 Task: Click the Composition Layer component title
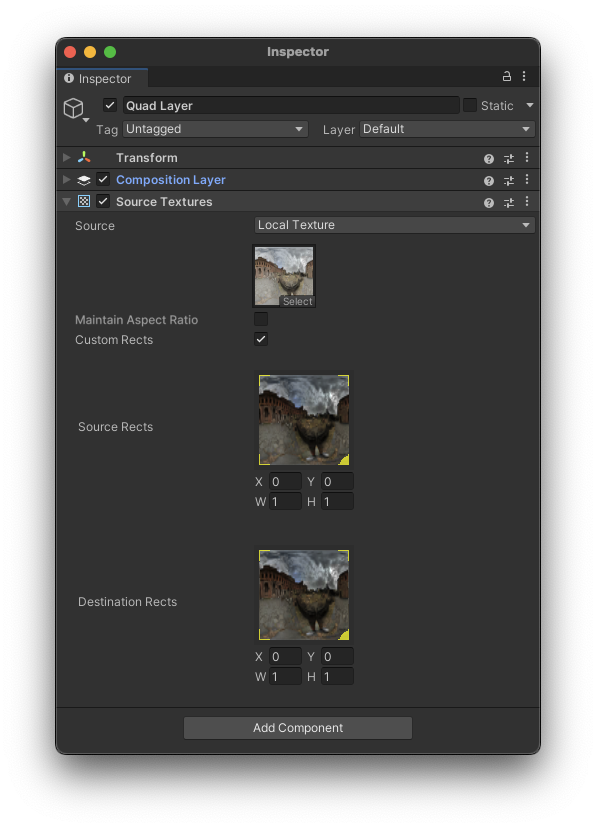click(x=171, y=180)
